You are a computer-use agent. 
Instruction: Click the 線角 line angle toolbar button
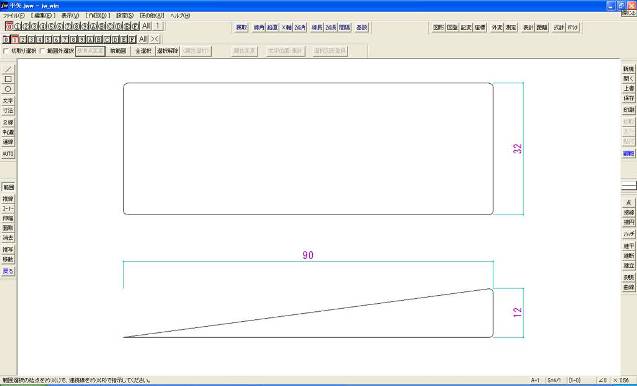click(258, 27)
